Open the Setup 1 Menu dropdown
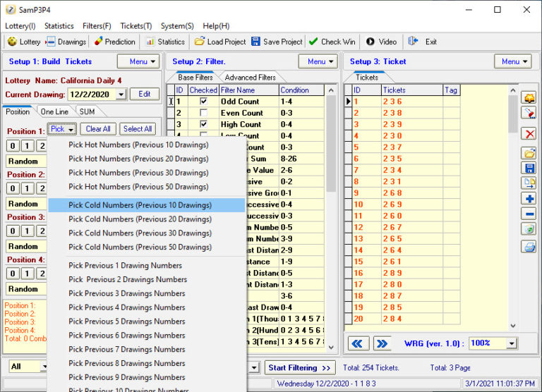Screen dimensions: 542x392 138,61
